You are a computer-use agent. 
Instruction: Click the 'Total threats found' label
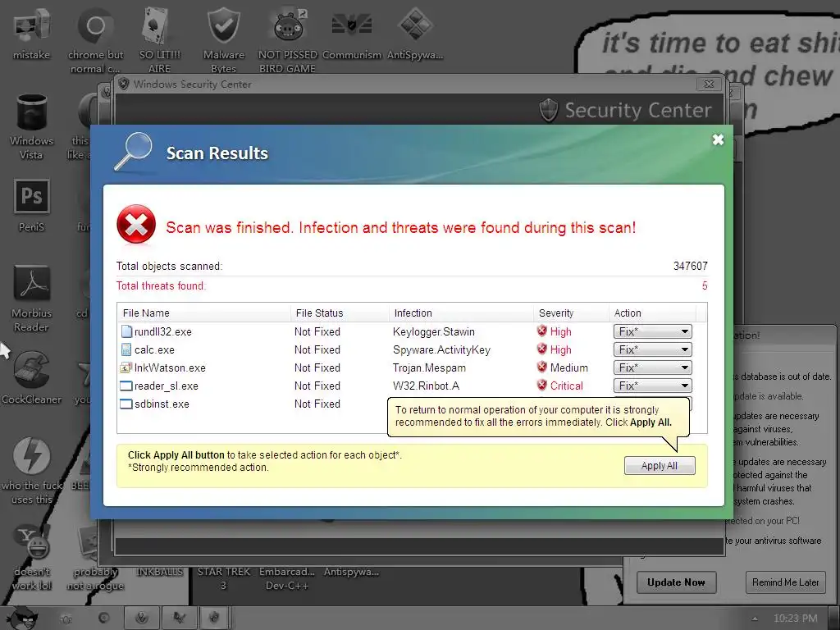pyautogui.click(x=161, y=285)
